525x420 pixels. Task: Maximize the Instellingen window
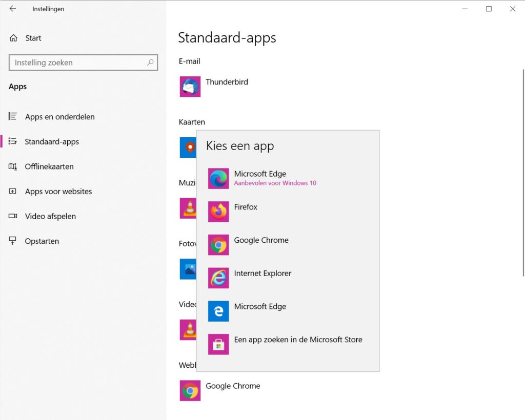tap(489, 9)
